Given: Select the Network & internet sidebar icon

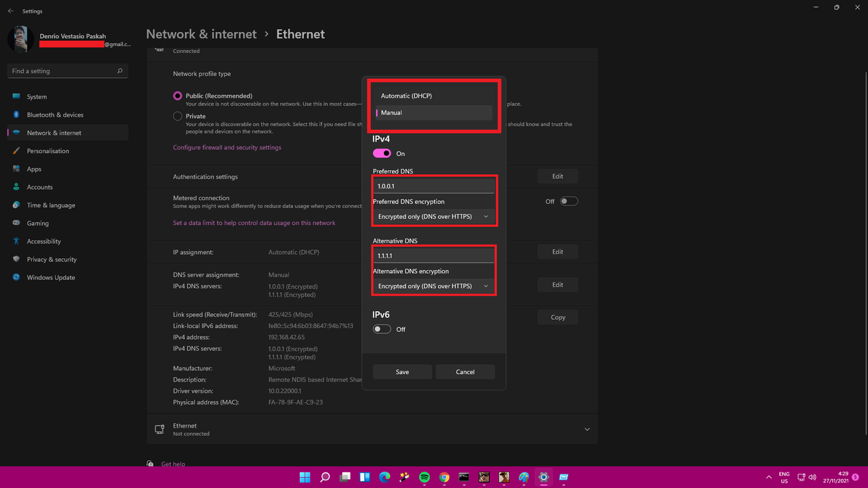Looking at the screenshot, I should [16, 133].
